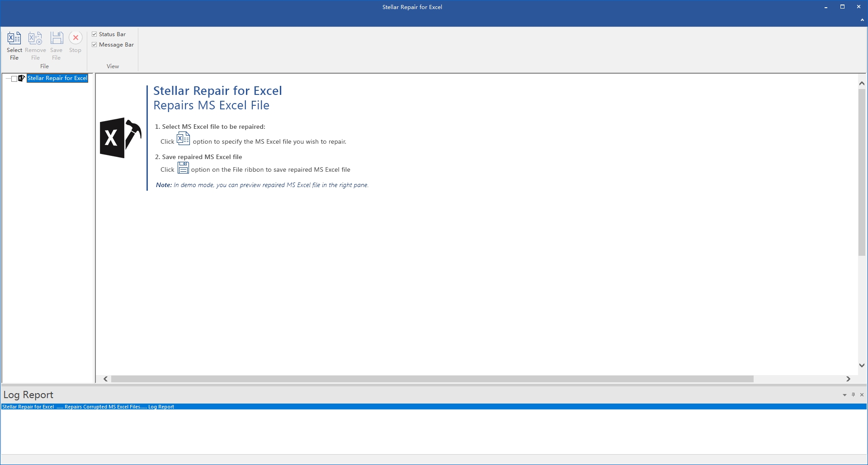Collapse the ribbon with the top-right arrow
This screenshot has width=868, height=465.
point(862,20)
